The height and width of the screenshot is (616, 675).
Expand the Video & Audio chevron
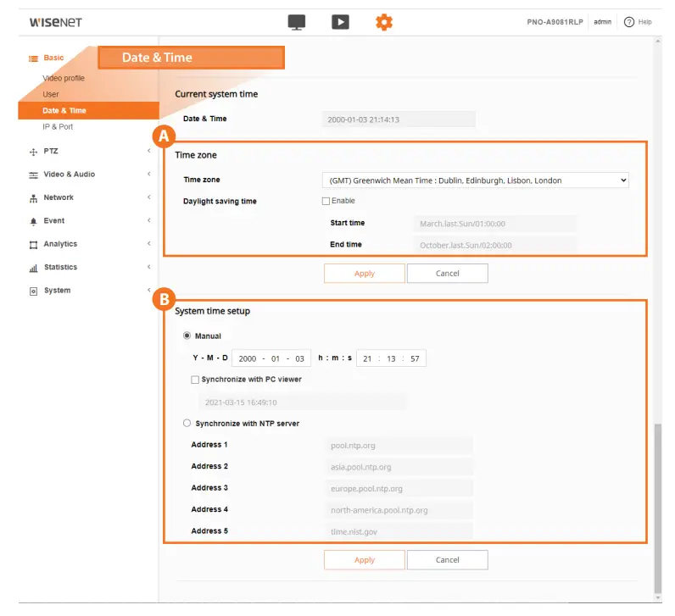point(149,174)
